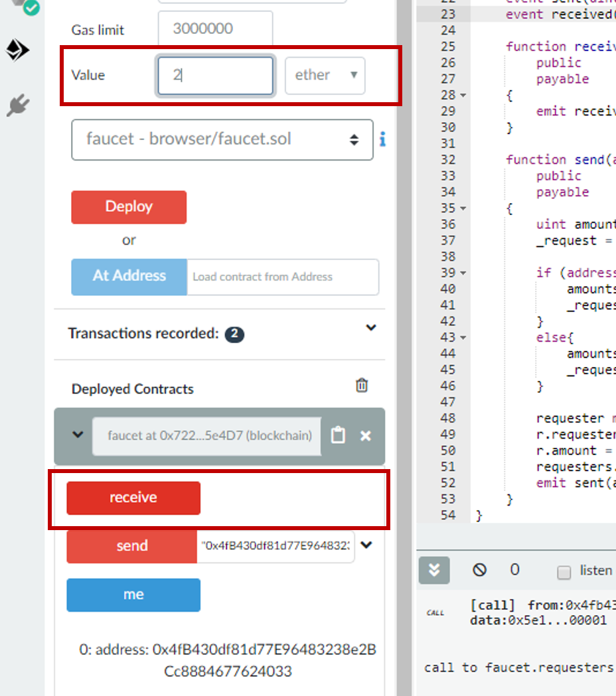Viewport: 616px width, 696px height.
Task: Click the At Address button
Action: pyautogui.click(x=128, y=277)
